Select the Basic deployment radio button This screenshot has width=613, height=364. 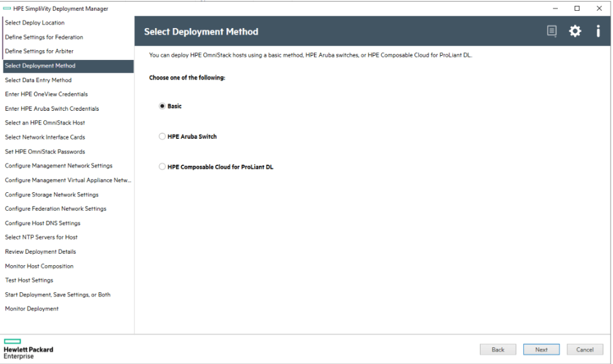162,106
